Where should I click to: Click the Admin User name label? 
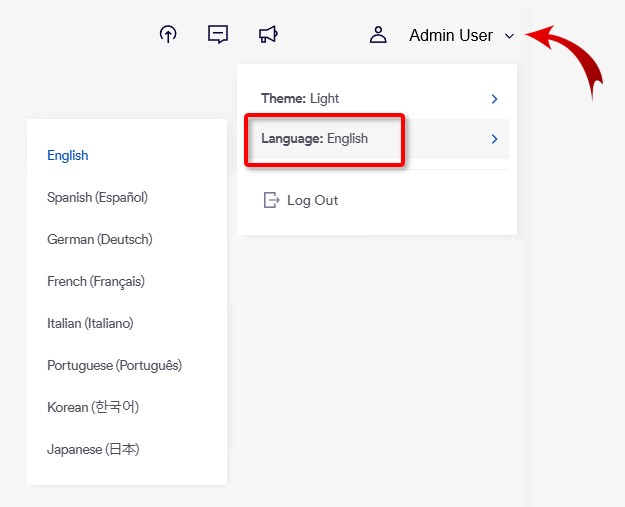pyautogui.click(x=450, y=35)
